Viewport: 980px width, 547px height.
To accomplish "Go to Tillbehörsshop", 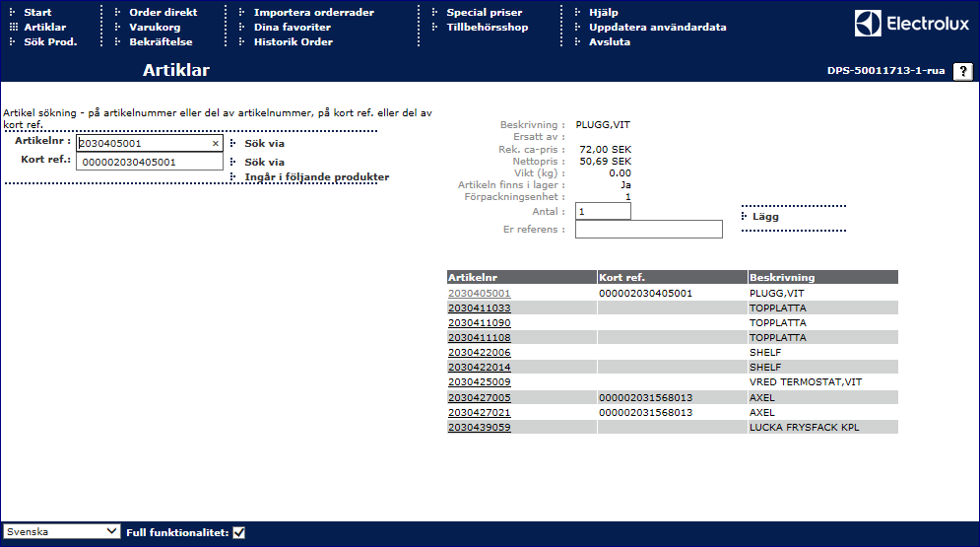I will point(487,27).
